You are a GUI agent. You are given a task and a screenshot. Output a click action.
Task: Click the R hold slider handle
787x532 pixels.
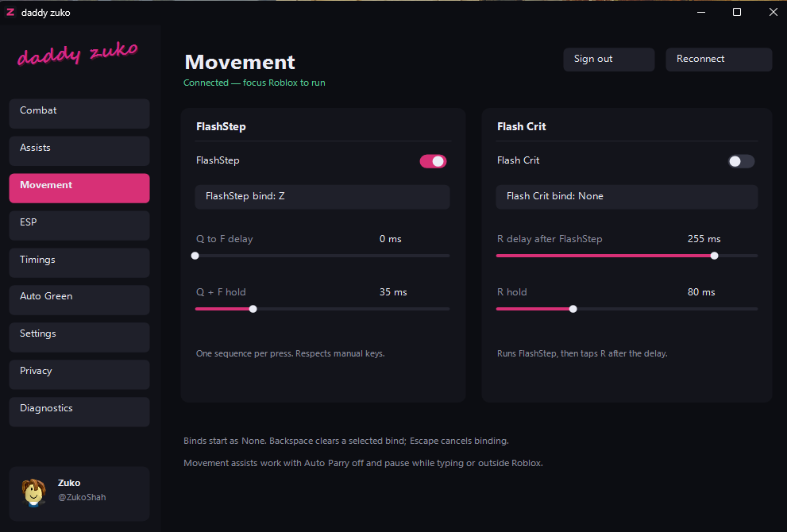(573, 309)
